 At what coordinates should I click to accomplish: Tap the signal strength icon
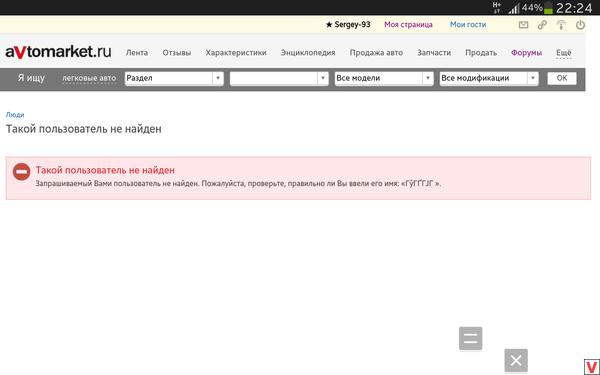click(514, 9)
